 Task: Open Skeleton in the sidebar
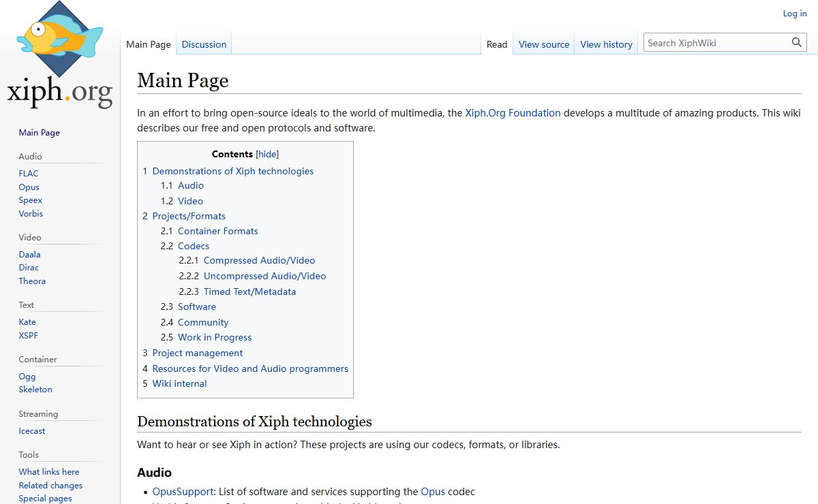[35, 390]
